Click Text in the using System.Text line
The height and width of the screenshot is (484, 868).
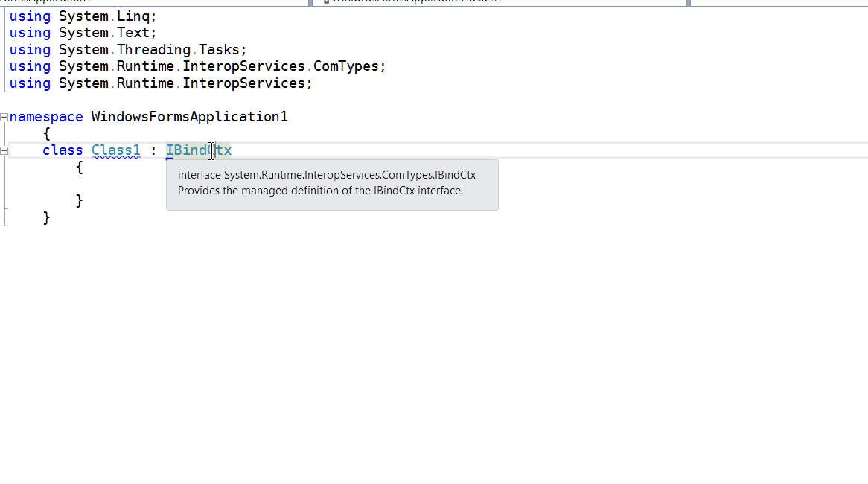pyautogui.click(x=134, y=32)
